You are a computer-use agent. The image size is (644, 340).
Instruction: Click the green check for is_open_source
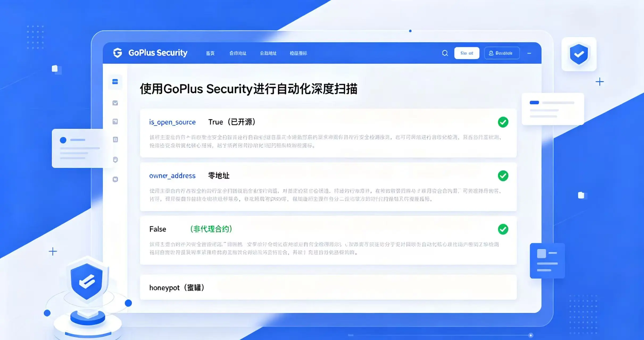tap(503, 122)
